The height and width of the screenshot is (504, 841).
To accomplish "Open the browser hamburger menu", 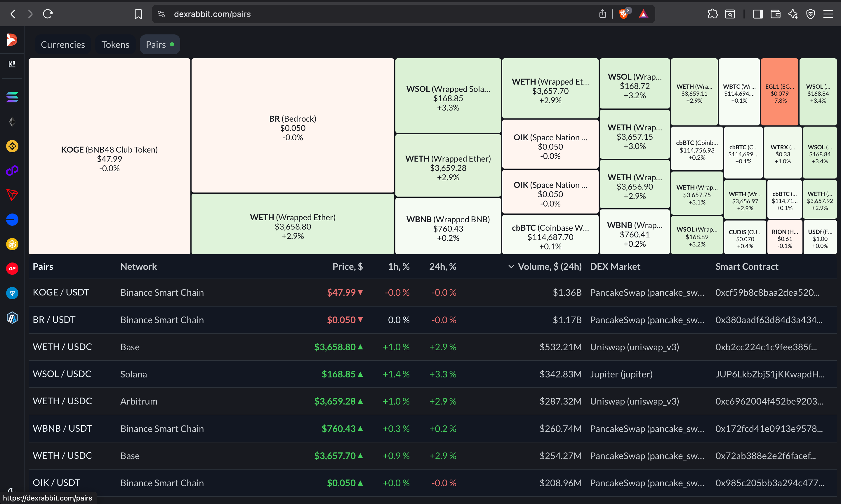I will (x=828, y=14).
